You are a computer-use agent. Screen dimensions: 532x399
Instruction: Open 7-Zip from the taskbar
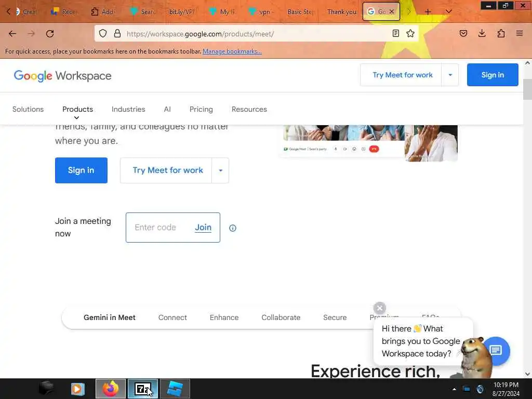point(142,389)
